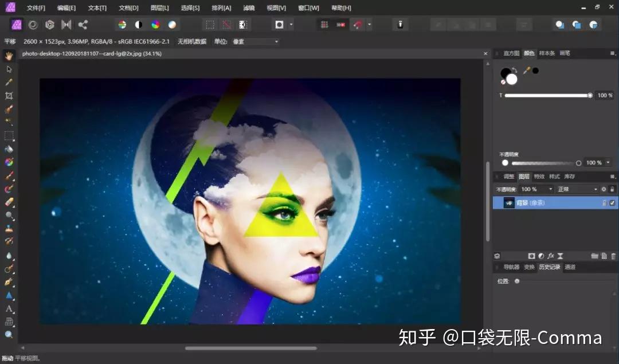Open the 滤镜 menu
Screen dimensions: 619x364
tap(248, 7)
